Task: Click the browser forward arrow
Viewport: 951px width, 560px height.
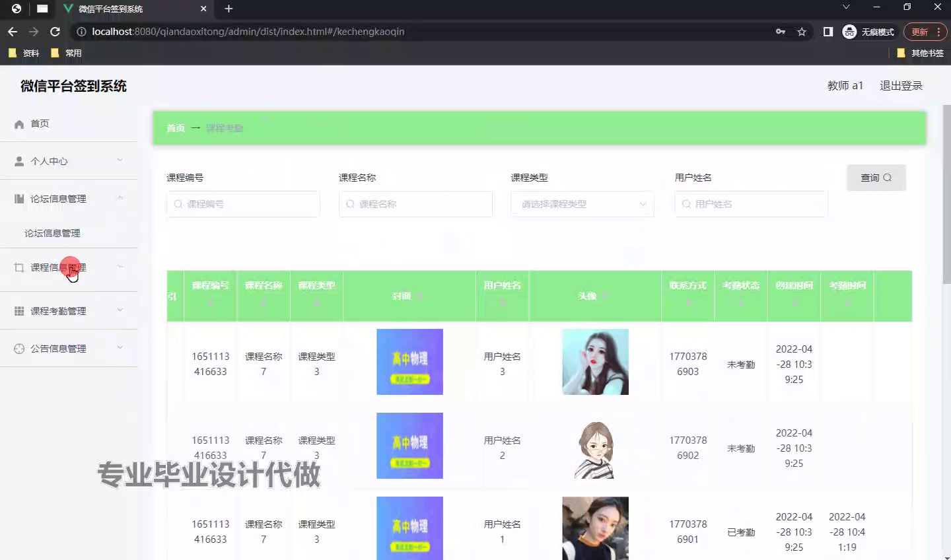Action: tap(34, 32)
